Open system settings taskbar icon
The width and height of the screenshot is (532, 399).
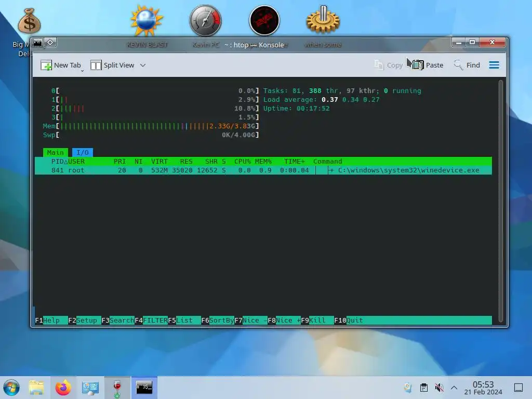click(x=90, y=388)
